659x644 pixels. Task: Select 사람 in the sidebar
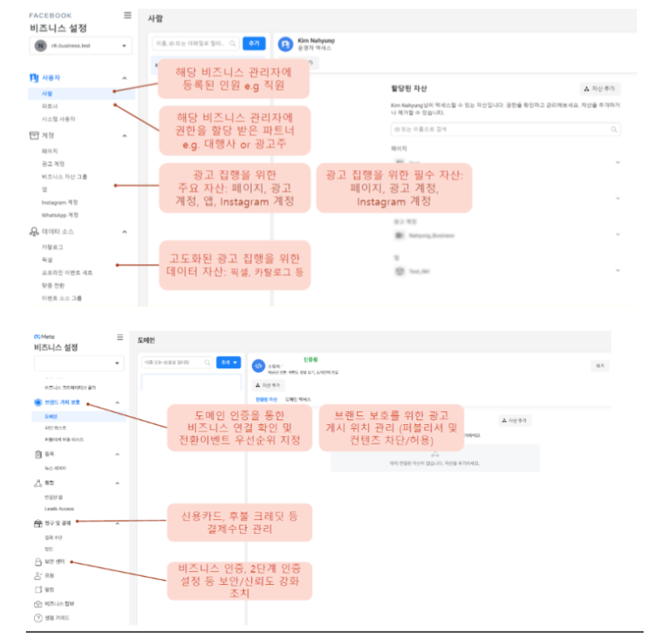82,94
